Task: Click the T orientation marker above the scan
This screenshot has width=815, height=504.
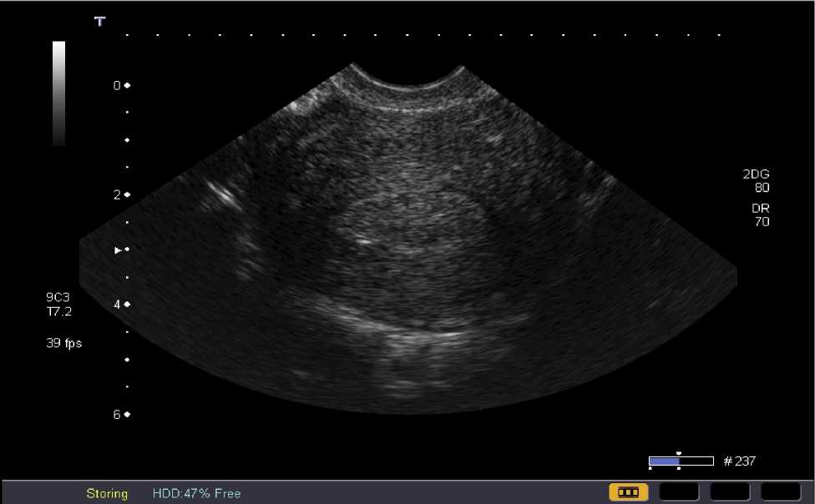Action: [100, 22]
